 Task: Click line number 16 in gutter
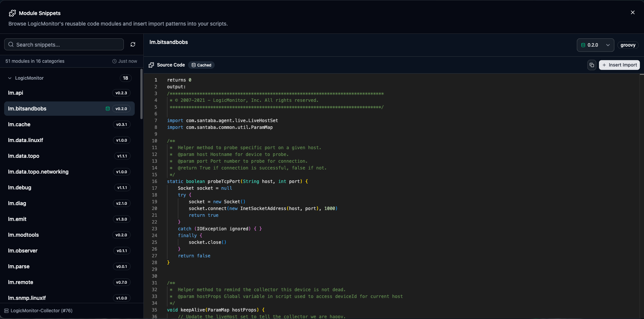pyautogui.click(x=154, y=181)
